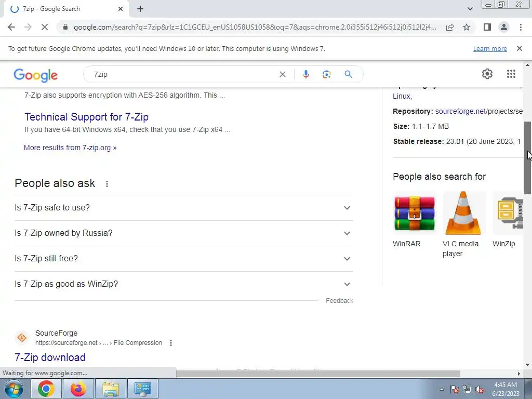Image resolution: width=532 pixels, height=399 pixels.
Task: Open the Chrome profile avatar menu
Action: click(504, 27)
